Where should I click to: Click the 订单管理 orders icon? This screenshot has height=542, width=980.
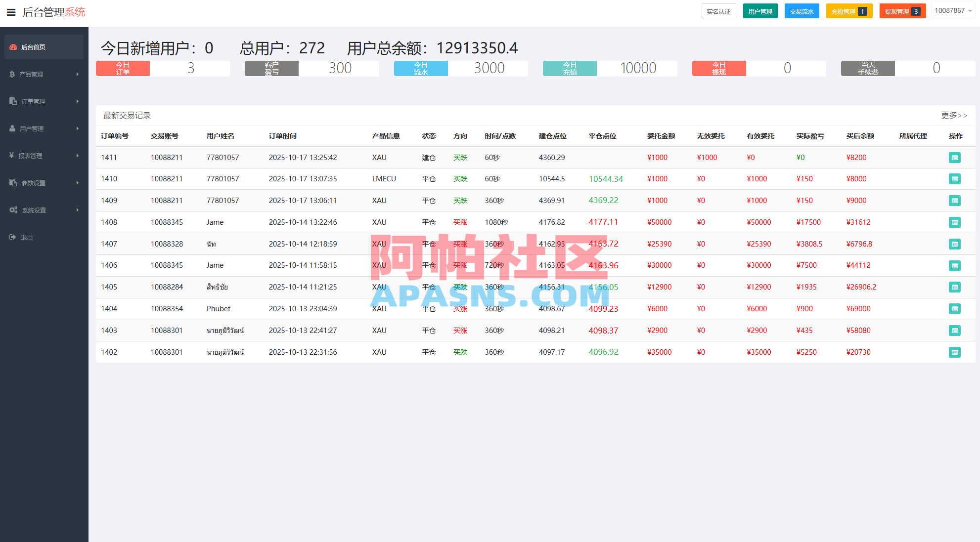coord(12,101)
